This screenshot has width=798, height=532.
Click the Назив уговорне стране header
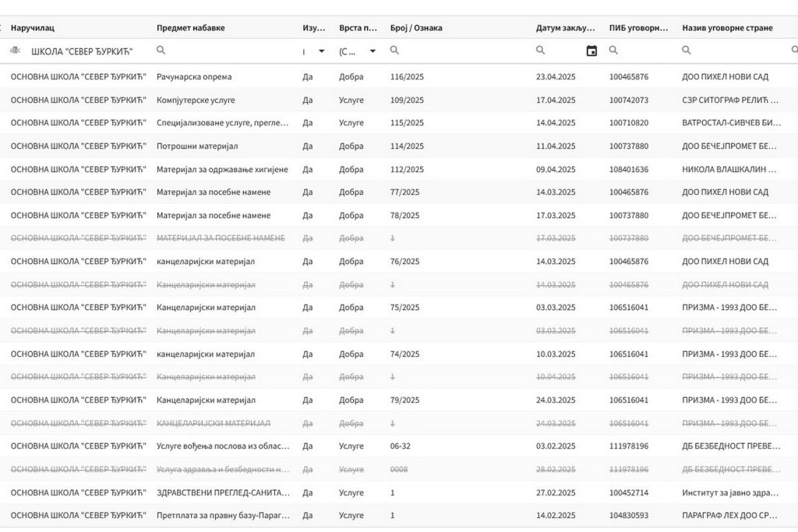[x=727, y=28]
